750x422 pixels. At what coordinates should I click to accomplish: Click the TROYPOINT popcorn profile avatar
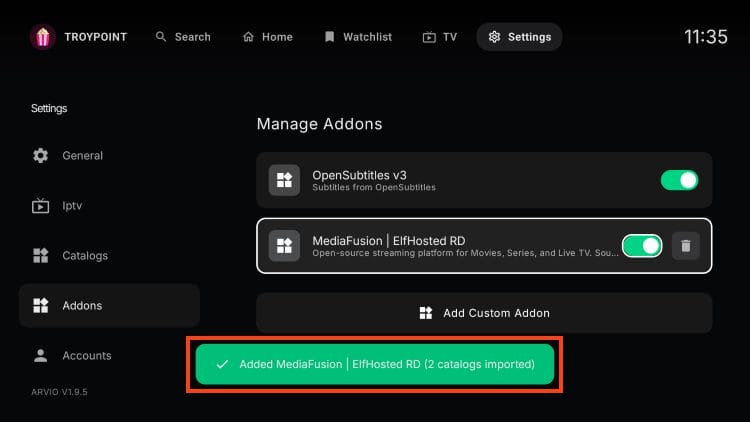pos(43,37)
